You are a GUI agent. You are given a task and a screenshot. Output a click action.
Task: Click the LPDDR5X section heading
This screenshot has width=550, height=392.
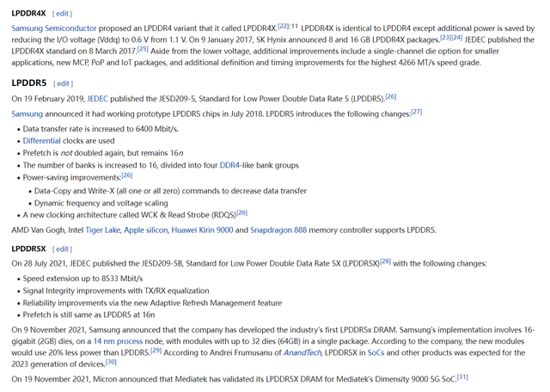coord(28,248)
